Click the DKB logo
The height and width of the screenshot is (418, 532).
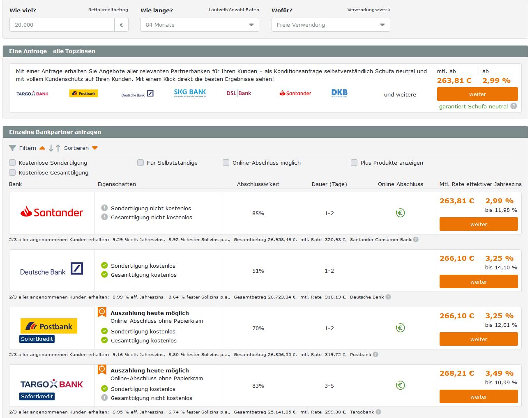coord(339,93)
